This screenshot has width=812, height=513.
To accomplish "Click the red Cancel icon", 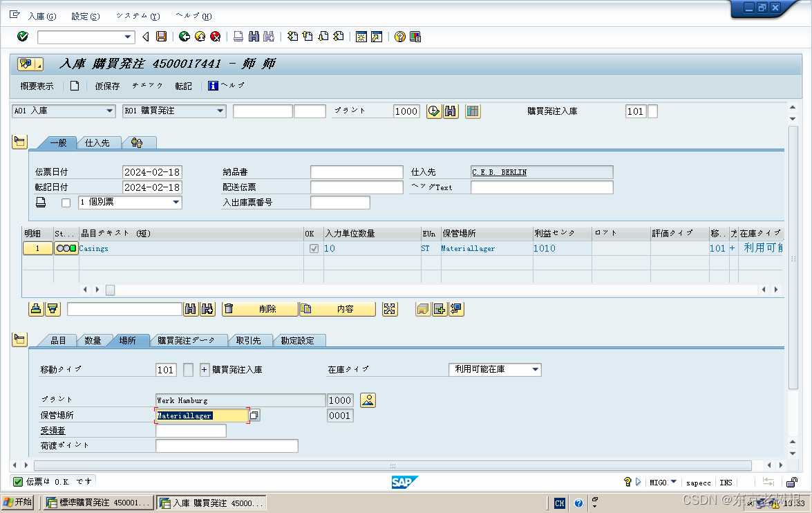I will [x=216, y=36].
